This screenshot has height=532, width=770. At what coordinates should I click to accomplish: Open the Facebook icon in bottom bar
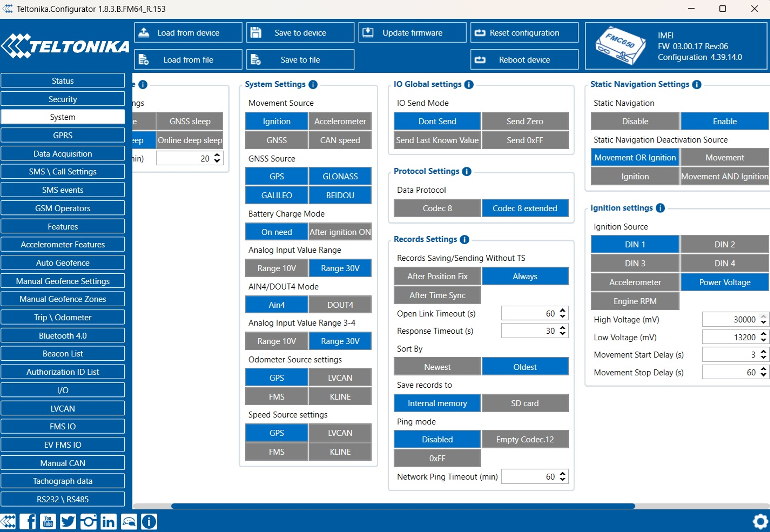tap(28, 522)
